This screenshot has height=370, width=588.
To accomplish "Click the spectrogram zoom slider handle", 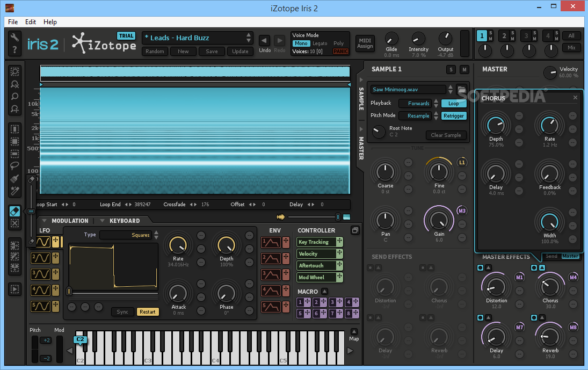I will click(338, 216).
